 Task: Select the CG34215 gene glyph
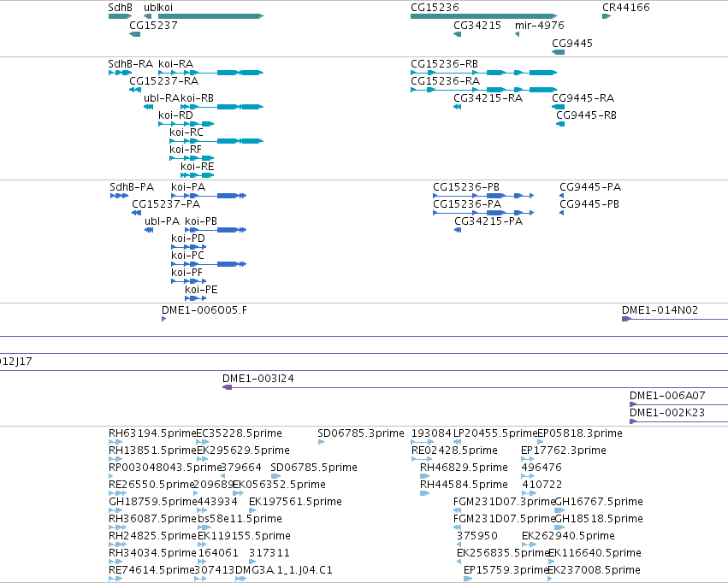coord(458,34)
